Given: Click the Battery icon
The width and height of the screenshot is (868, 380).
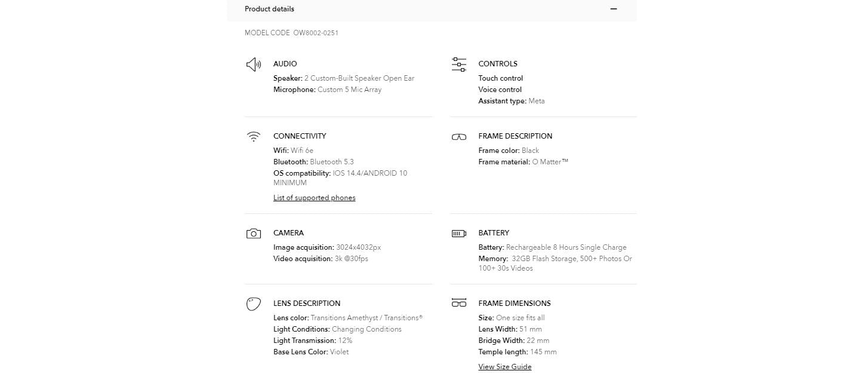Looking at the screenshot, I should point(458,234).
